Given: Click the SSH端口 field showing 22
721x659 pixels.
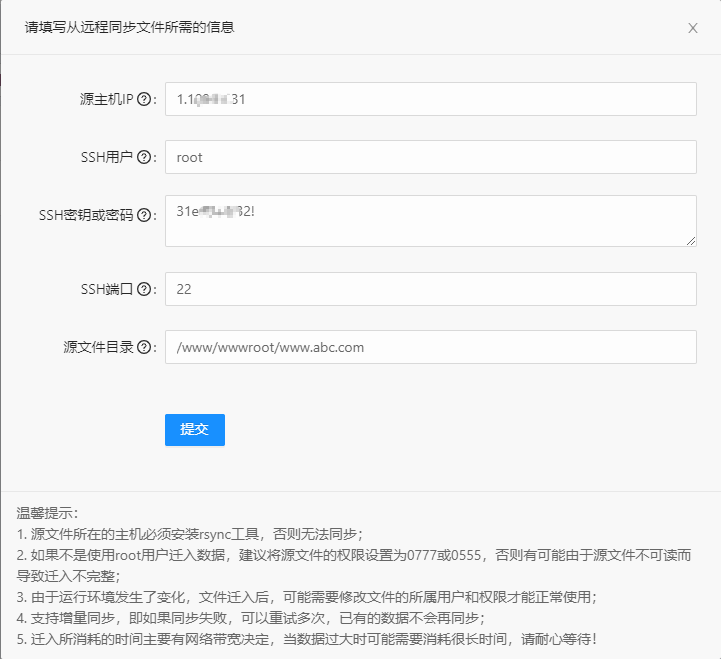Looking at the screenshot, I should pos(430,289).
